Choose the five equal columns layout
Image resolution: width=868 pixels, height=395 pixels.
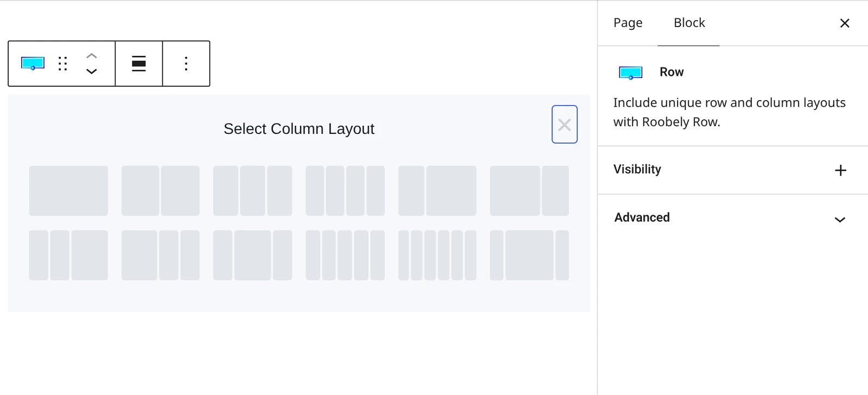(345, 255)
